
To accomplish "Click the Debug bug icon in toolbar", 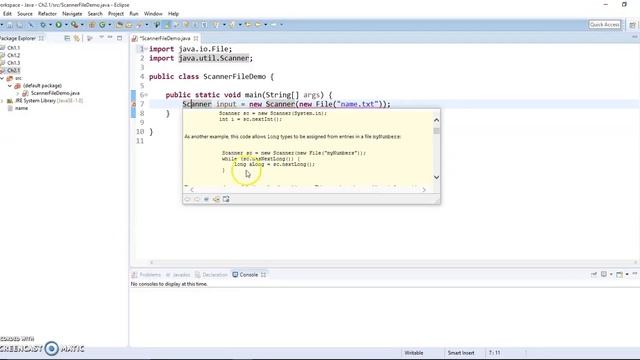I will (43, 25).
